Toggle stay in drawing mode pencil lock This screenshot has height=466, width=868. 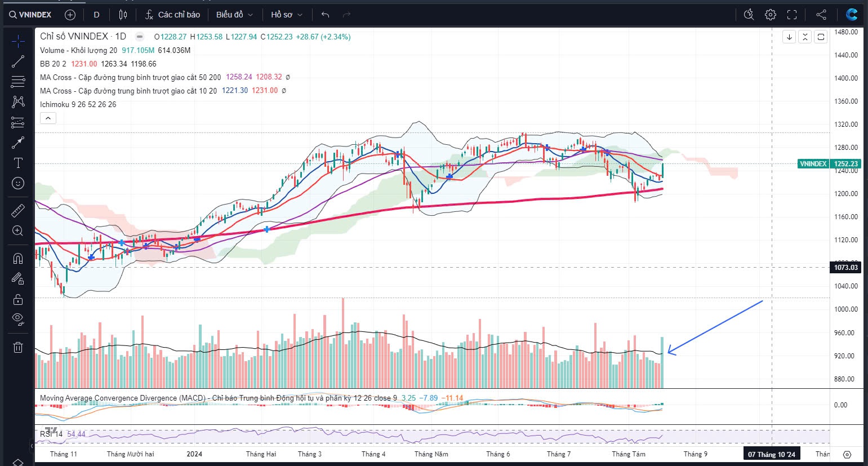[18, 279]
